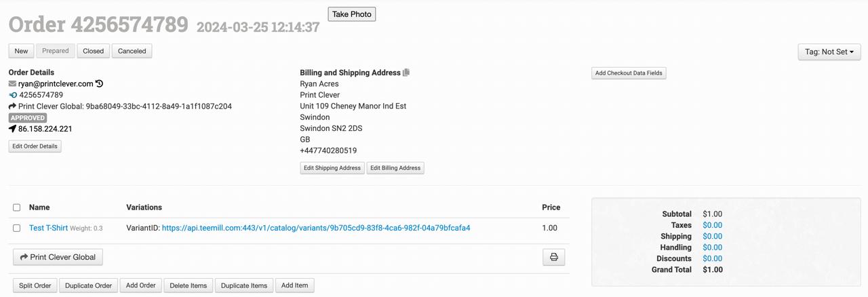Set order status to New
868x297 pixels.
(x=22, y=51)
